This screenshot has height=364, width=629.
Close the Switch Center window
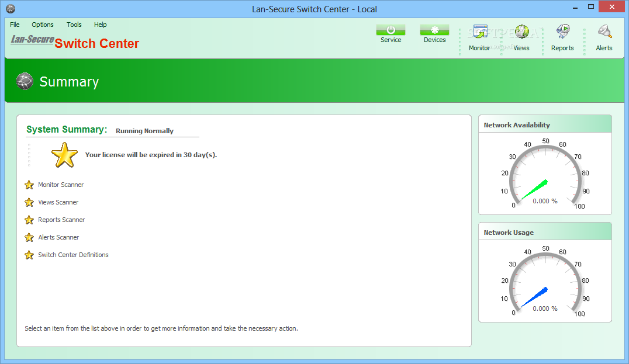[611, 7]
